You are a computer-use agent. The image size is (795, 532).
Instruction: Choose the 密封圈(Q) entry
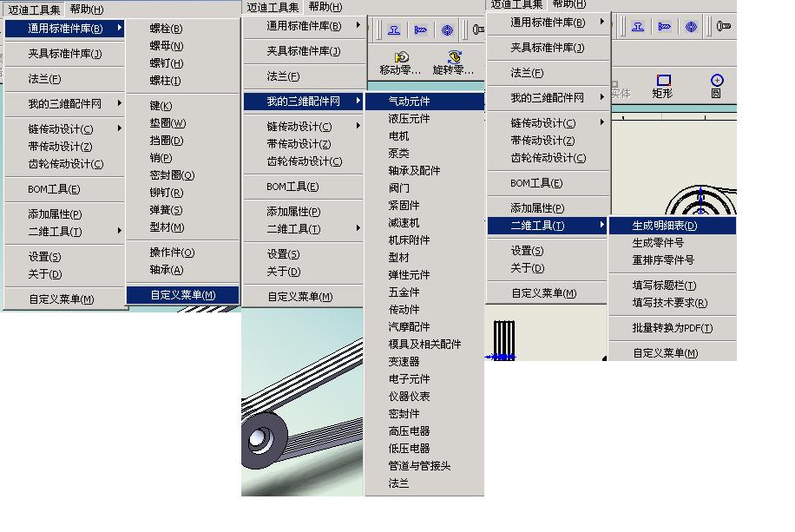point(172,175)
